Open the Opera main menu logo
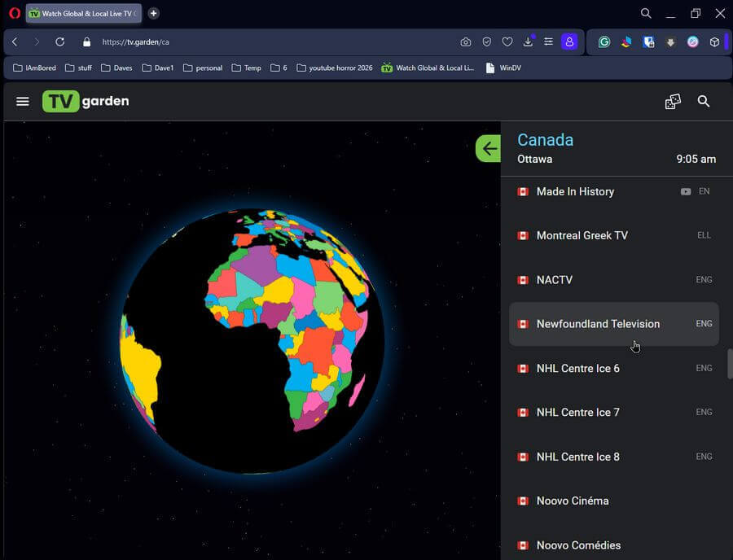 14,14
